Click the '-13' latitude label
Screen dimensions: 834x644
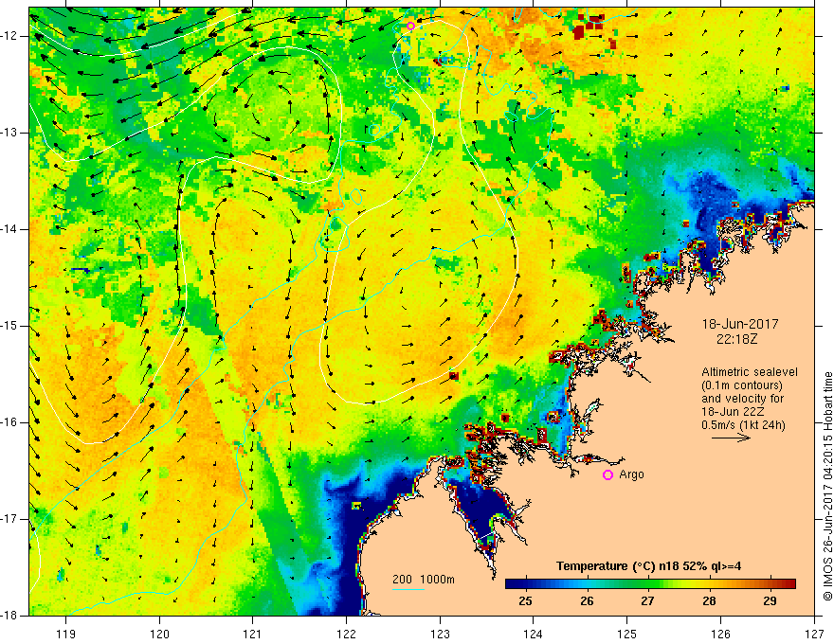point(11,133)
